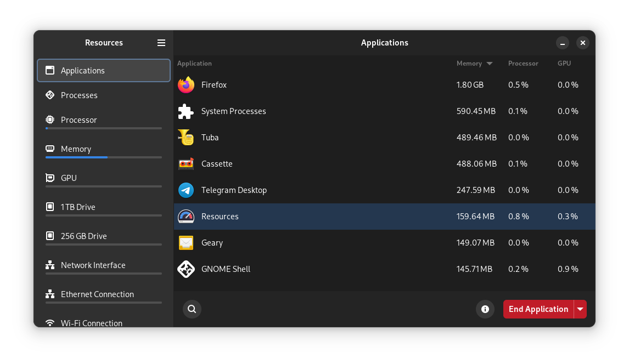The width and height of the screenshot is (629, 364).
Task: Select the Tuba application icon
Action: [186, 138]
